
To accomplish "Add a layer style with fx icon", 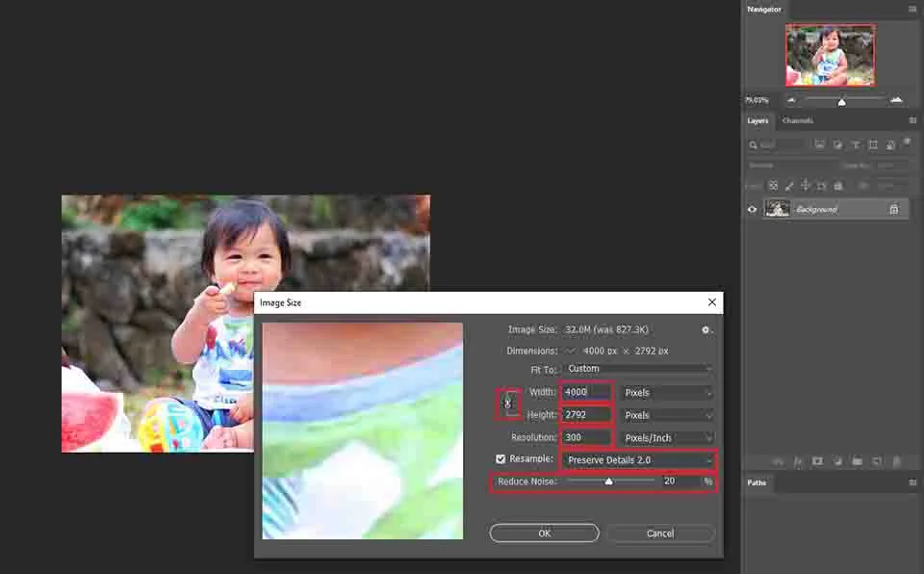I will [x=798, y=462].
